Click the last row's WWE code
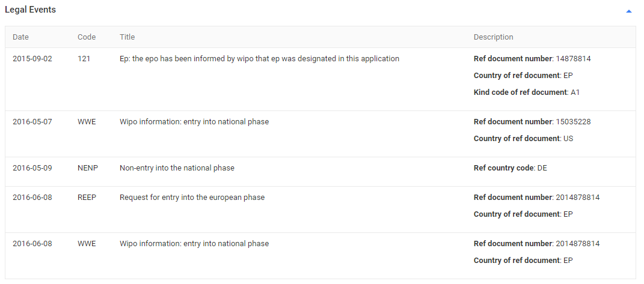The image size is (644, 284). 87,244
